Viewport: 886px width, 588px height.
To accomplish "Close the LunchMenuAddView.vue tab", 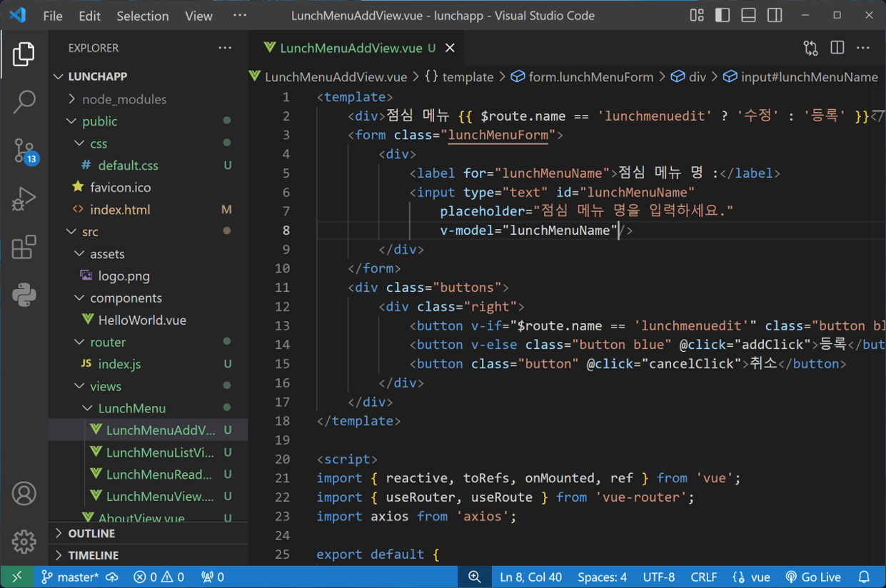I will pyautogui.click(x=450, y=48).
